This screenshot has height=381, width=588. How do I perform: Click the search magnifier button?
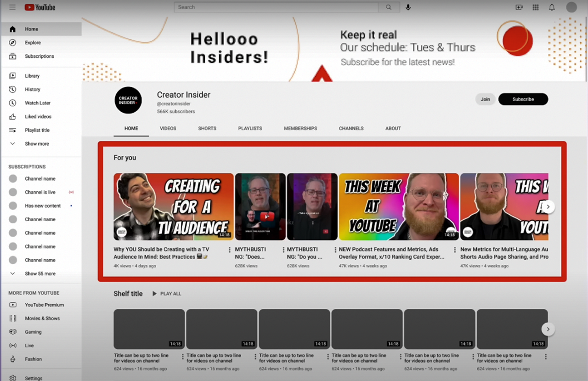pyautogui.click(x=389, y=7)
